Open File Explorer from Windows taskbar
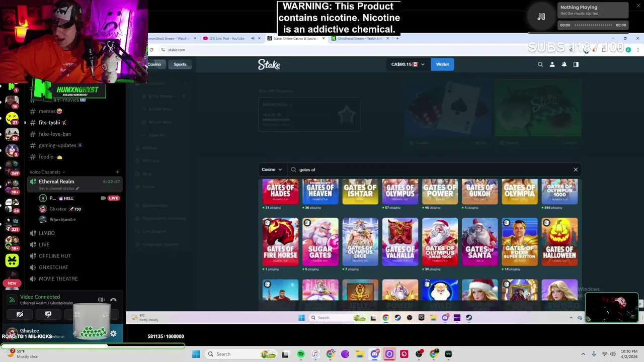This screenshot has width=644, height=362. [360, 354]
